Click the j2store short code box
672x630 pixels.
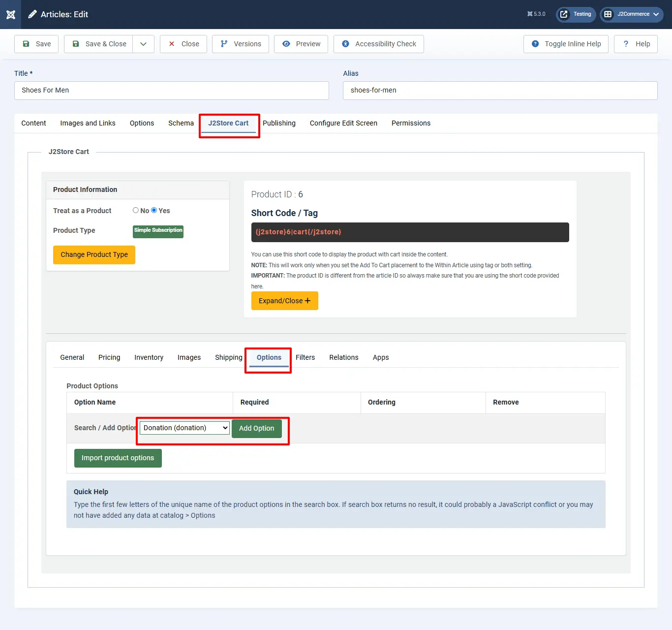pos(410,232)
